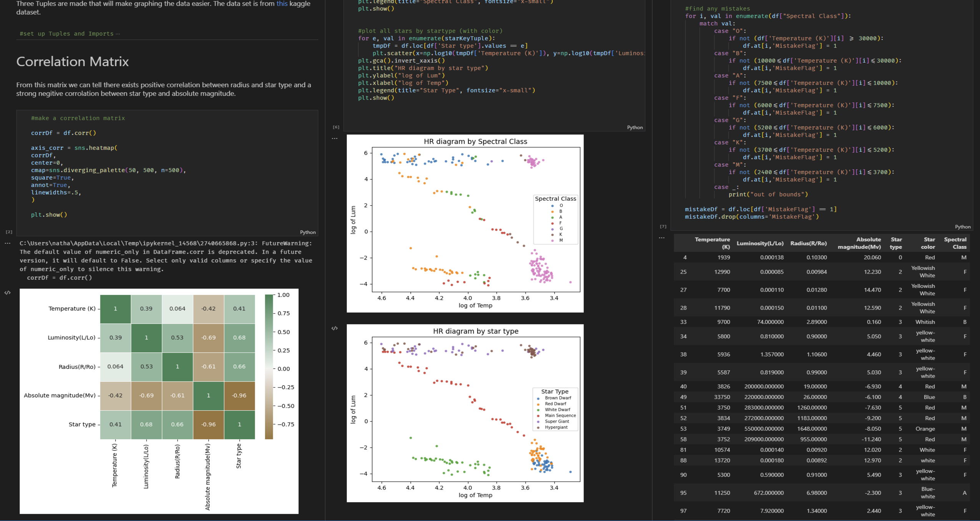Click 'corrDf = df.corr()' code line
980x521 pixels.
click(x=63, y=133)
